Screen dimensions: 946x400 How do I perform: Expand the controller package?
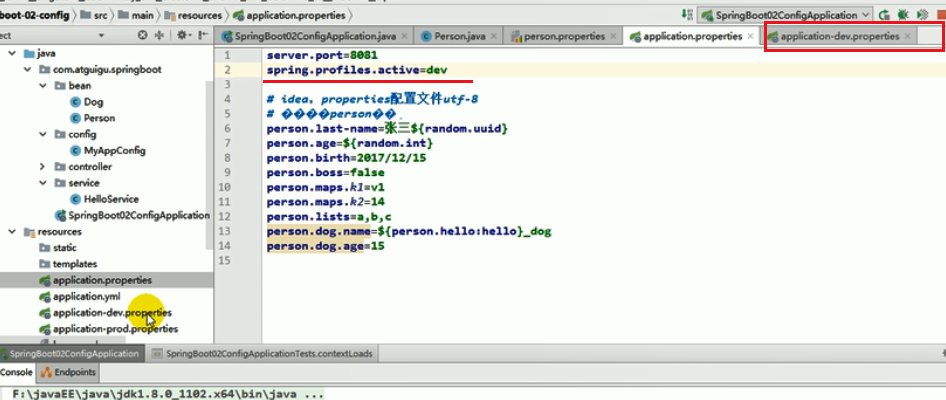pyautogui.click(x=42, y=167)
